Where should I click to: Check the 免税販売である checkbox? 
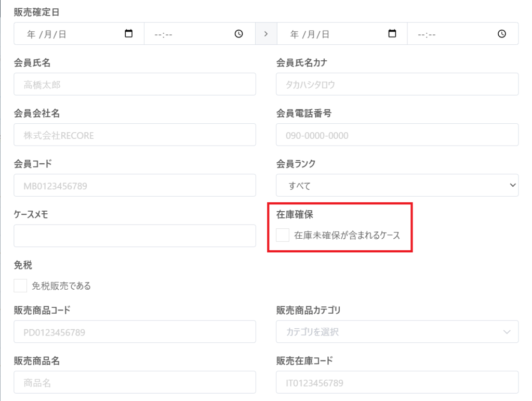pyautogui.click(x=20, y=286)
